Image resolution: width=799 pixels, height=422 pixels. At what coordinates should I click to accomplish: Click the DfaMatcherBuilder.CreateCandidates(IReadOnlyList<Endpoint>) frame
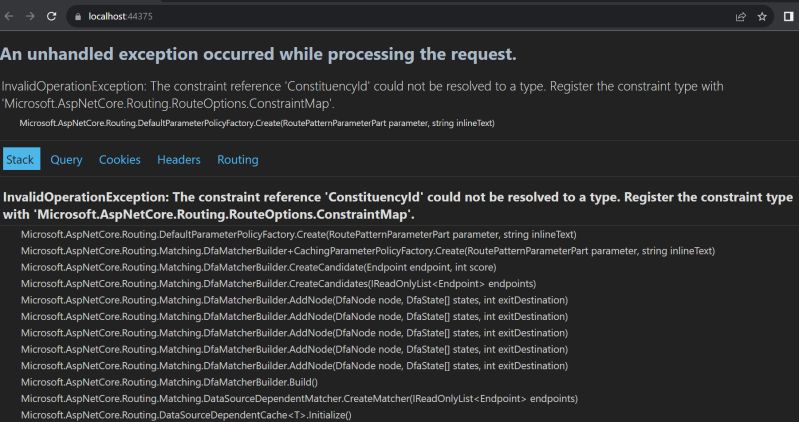click(x=278, y=283)
